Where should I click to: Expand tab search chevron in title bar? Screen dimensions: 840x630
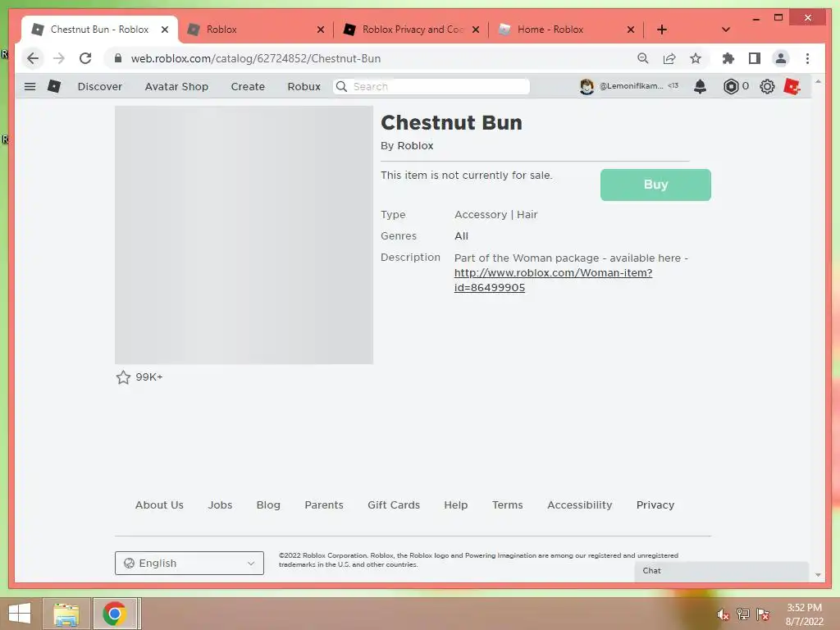(725, 30)
